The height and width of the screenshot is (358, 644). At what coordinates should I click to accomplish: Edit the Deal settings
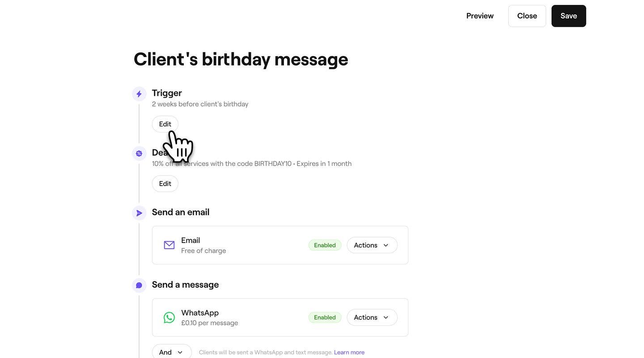[x=165, y=183]
